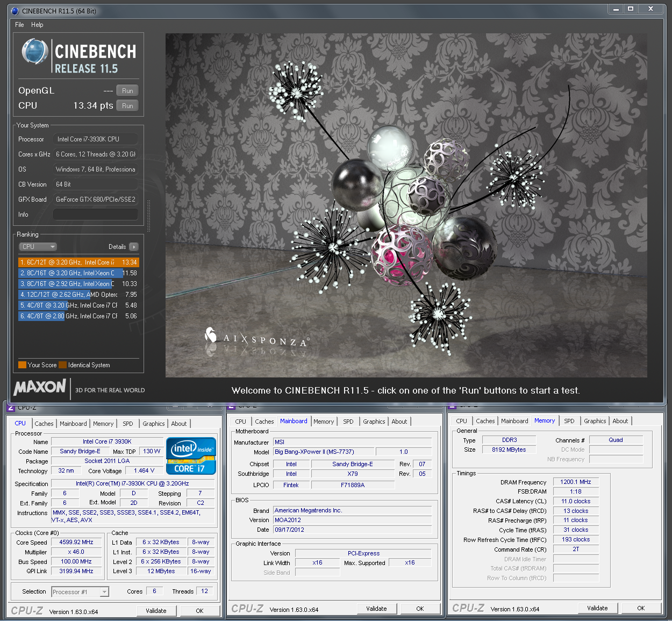Viewport: 672px width, 621px height.
Task: Click the Max TDP value 130 W
Action: [152, 451]
